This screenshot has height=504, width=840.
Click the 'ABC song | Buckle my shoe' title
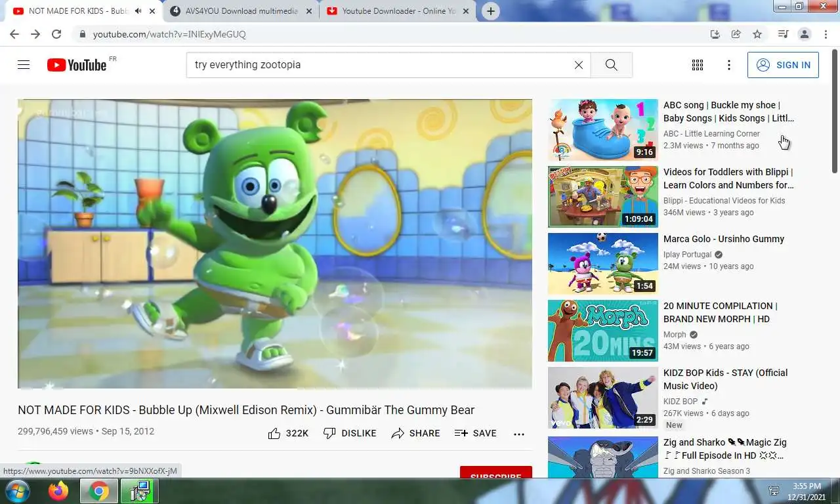tap(728, 112)
